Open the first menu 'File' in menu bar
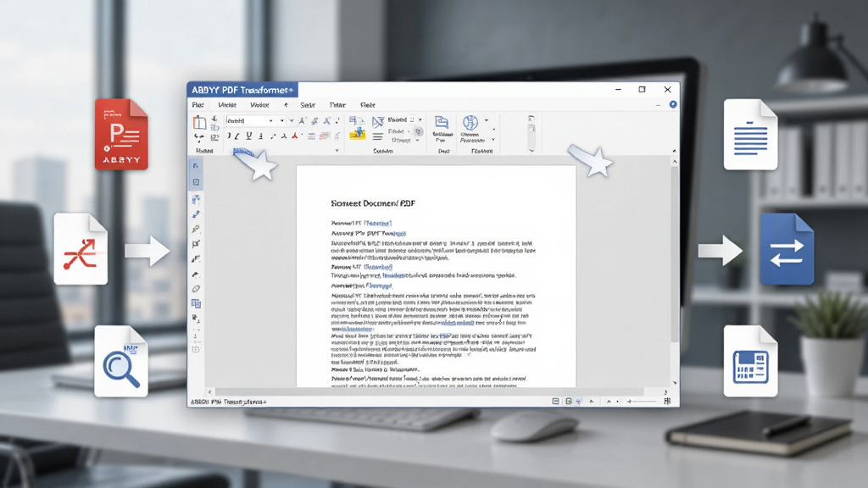The image size is (868, 488). 198,105
